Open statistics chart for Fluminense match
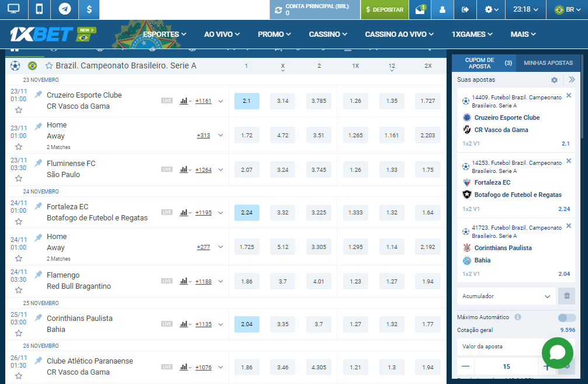The image size is (588, 384). pos(185,169)
